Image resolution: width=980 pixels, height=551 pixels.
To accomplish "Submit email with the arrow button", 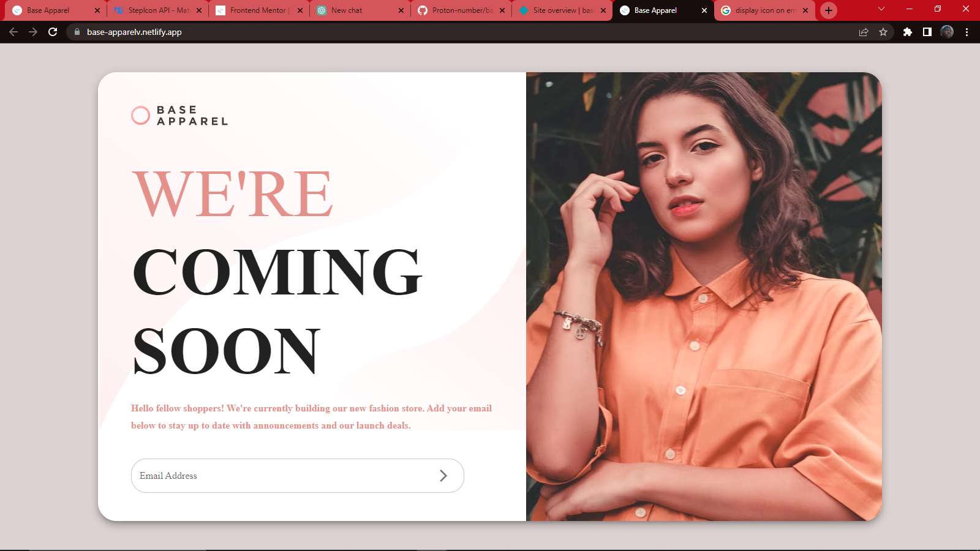I will 443,476.
